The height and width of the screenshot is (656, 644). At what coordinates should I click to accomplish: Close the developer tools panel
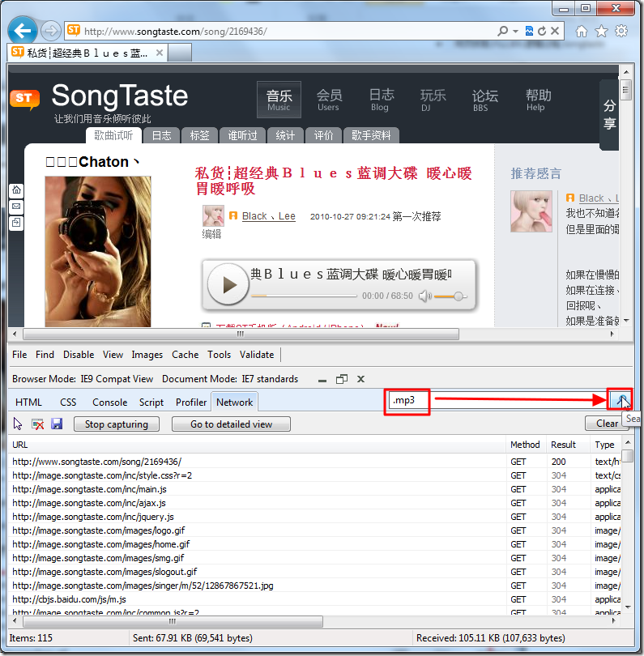pos(360,379)
